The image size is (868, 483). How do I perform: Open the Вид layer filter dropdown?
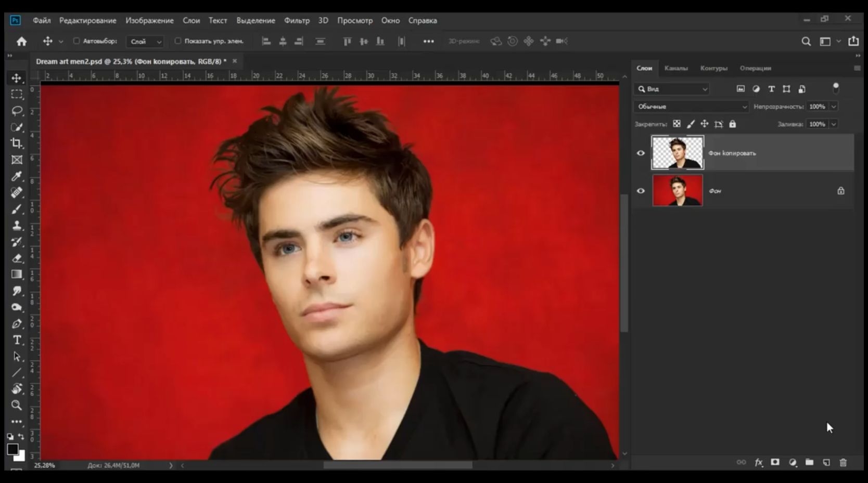pos(672,89)
